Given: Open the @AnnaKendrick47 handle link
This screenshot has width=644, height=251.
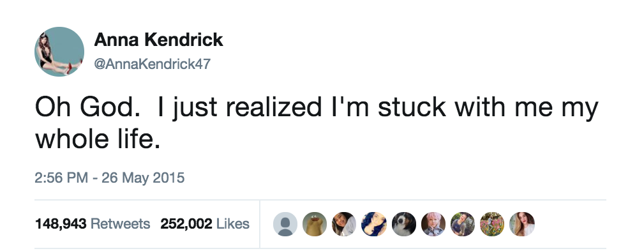Looking at the screenshot, I should tap(153, 64).
